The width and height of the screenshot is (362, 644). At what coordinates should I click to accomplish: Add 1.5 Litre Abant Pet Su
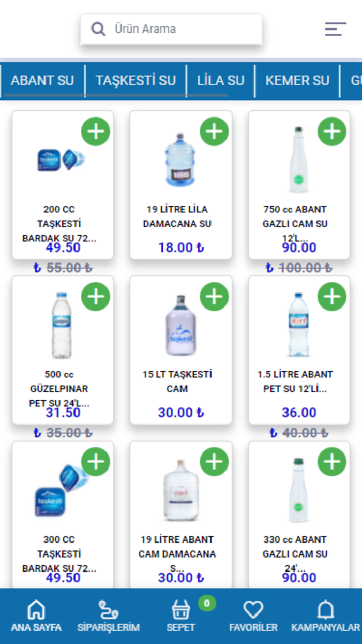tap(331, 297)
